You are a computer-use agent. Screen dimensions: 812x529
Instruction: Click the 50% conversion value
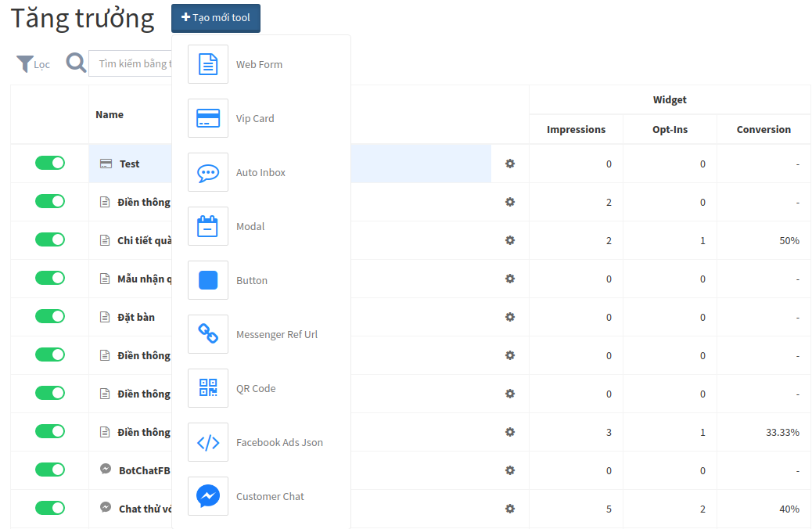point(789,240)
